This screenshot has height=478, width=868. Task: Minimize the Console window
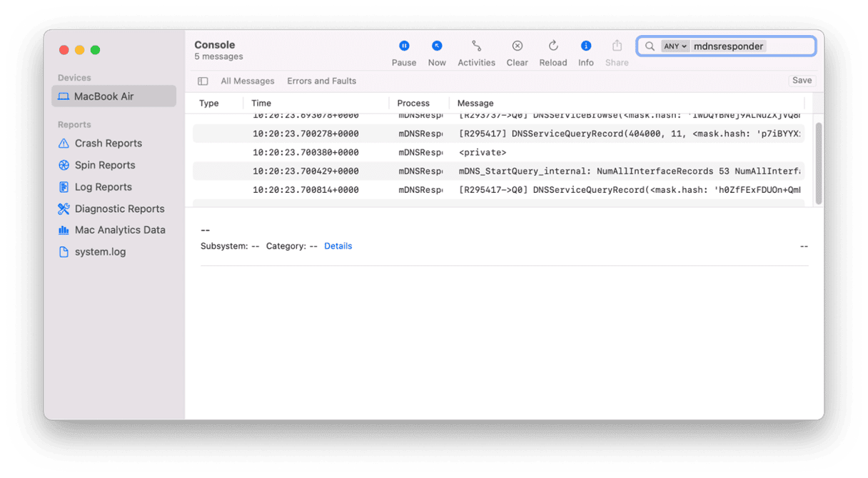(80, 50)
